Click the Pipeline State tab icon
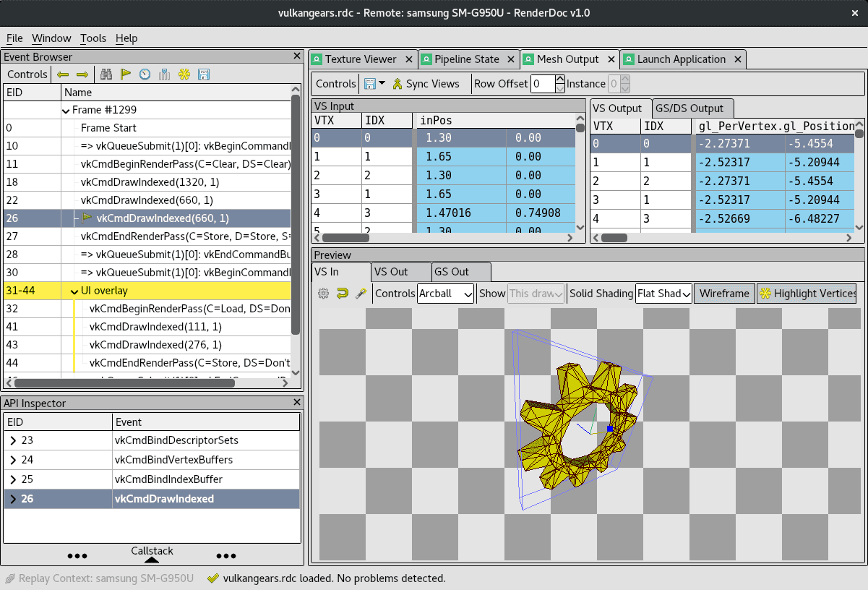This screenshot has width=868, height=590. coord(426,59)
